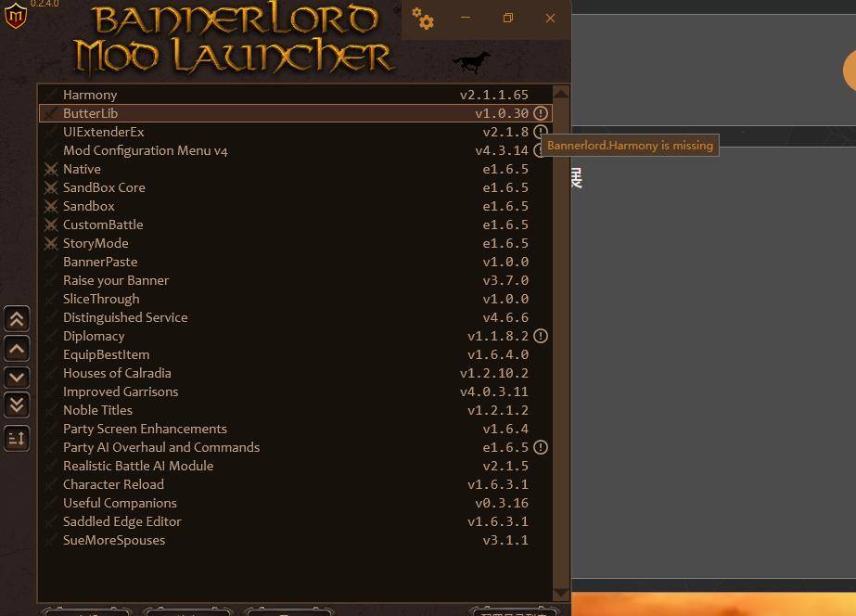Open the launcher settings gears icon

click(423, 19)
